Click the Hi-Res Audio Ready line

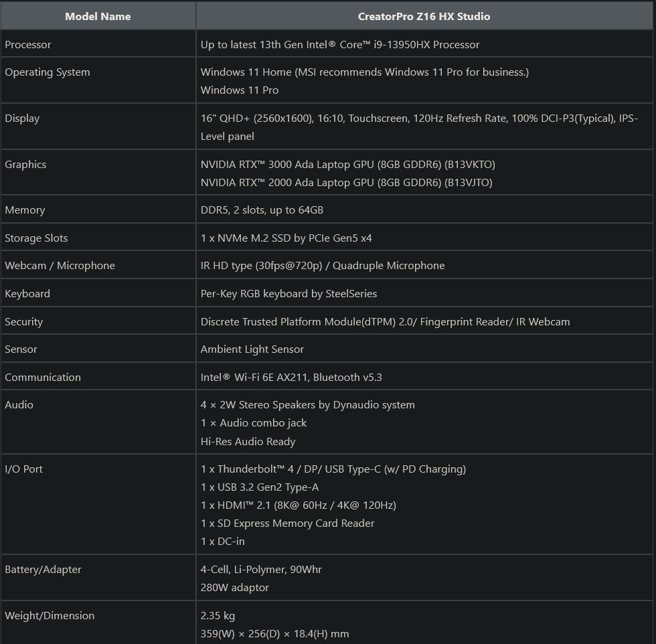248,442
